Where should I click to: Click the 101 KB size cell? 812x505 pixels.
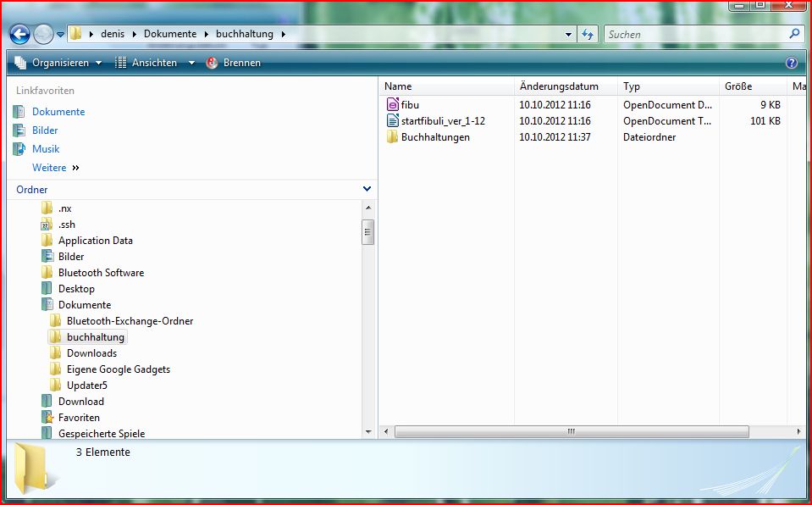765,121
